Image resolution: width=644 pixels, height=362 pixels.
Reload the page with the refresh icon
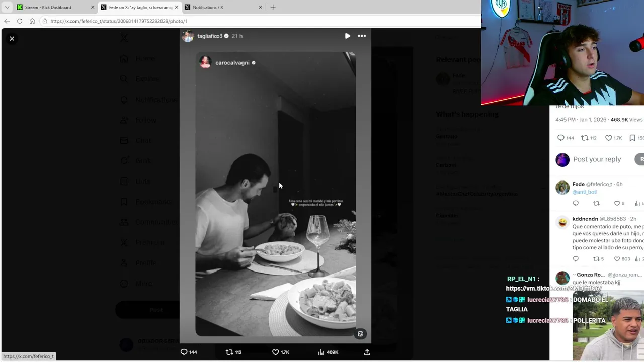coord(20,21)
